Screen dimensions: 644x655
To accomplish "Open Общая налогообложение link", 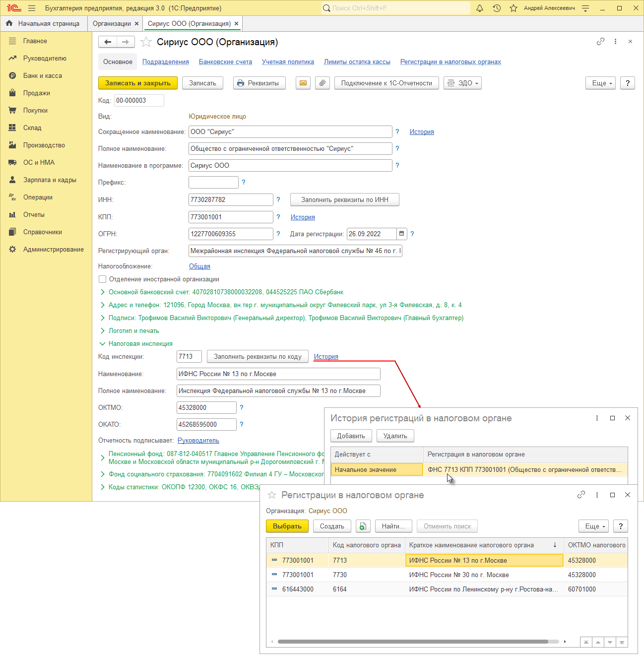I will click(199, 266).
